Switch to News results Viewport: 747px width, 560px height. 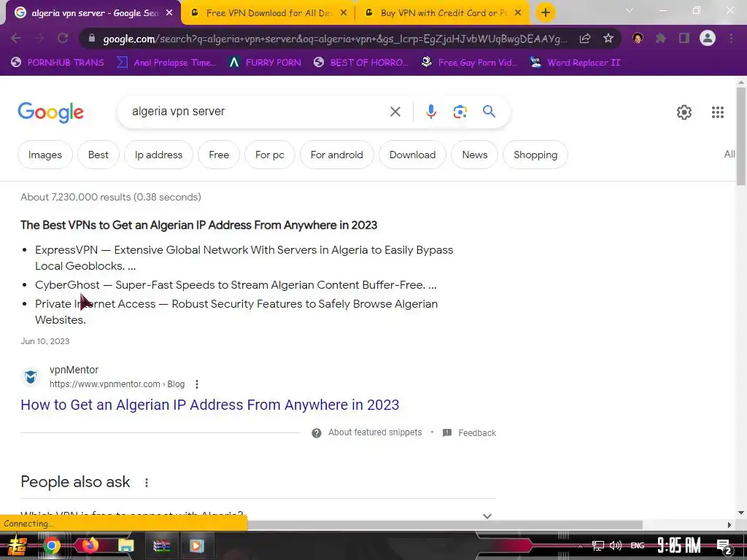pyautogui.click(x=474, y=155)
